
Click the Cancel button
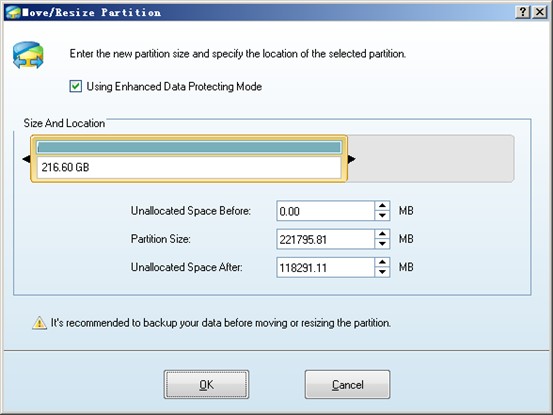pos(347,384)
